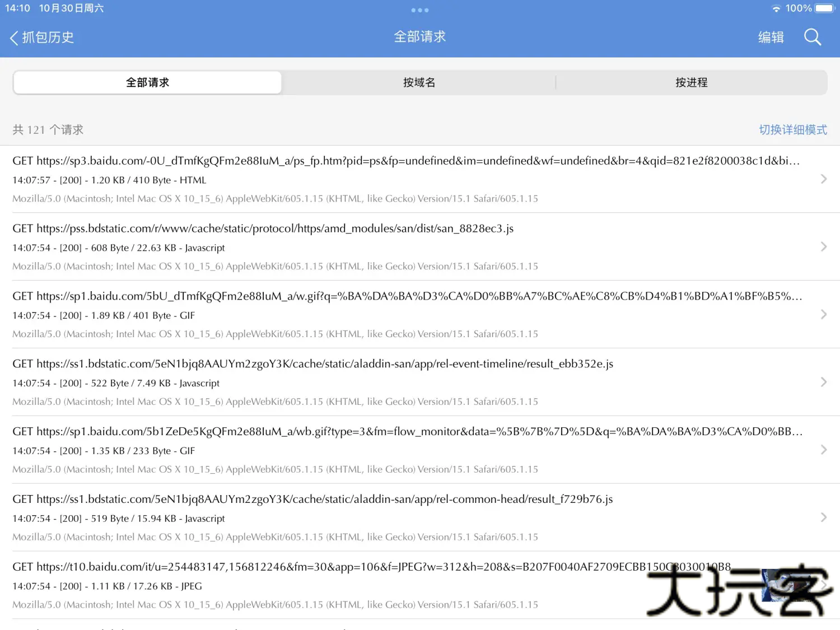Tap the three-dot multitasking indicator
Viewport: 840px width, 630px height.
coord(420,10)
